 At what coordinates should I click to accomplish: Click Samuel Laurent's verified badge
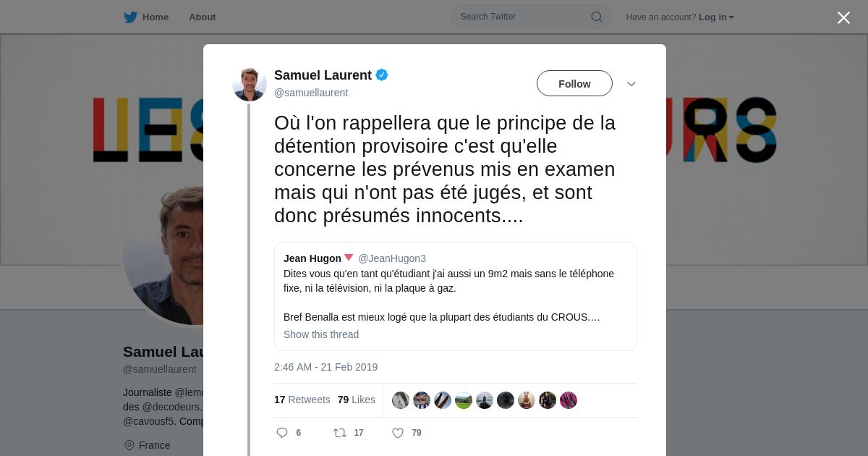point(382,75)
